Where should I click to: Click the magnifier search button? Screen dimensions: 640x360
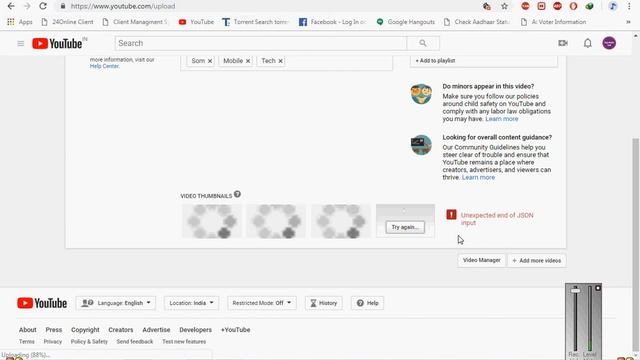pos(423,43)
